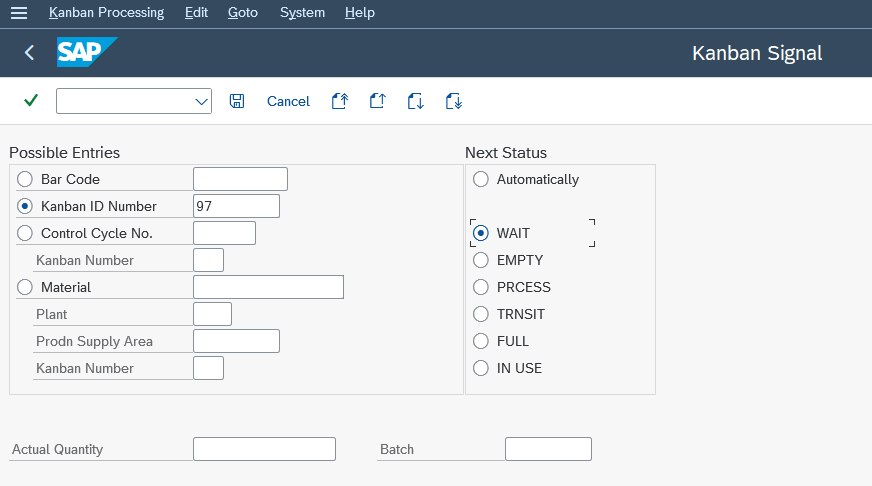Set next status to TRNSIT
Viewport: 872px width, 486px height.
click(480, 314)
